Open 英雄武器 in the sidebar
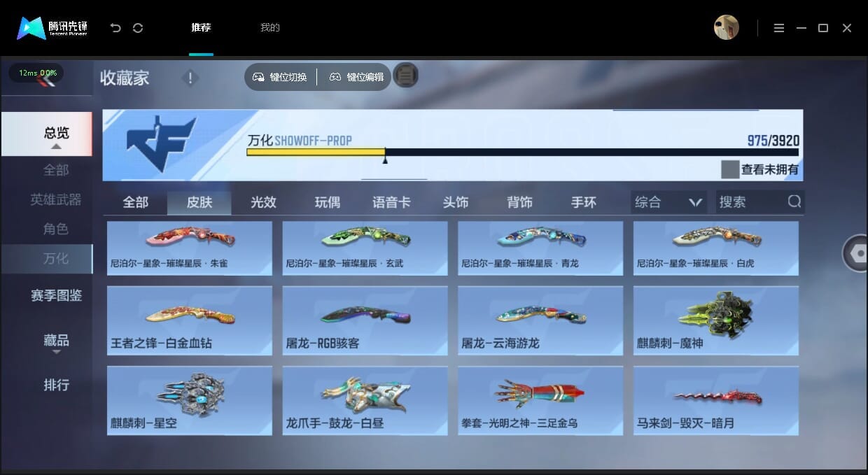868x475 pixels. tap(56, 199)
